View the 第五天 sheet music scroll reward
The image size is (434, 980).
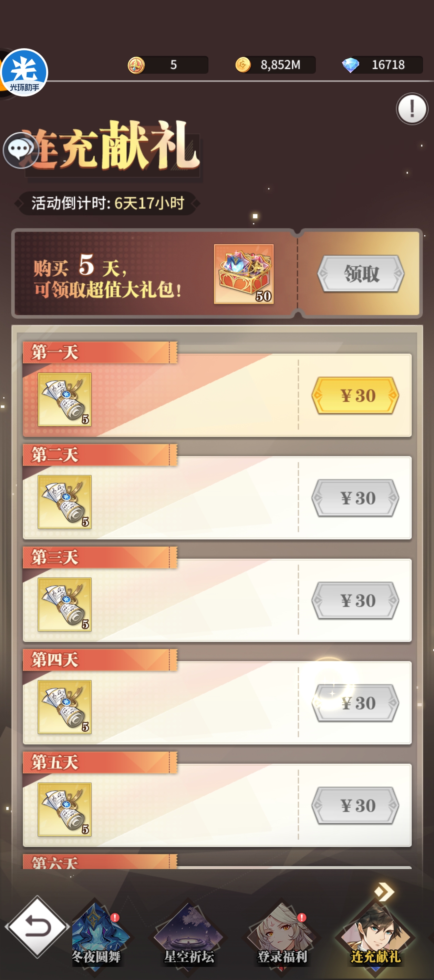click(65, 809)
